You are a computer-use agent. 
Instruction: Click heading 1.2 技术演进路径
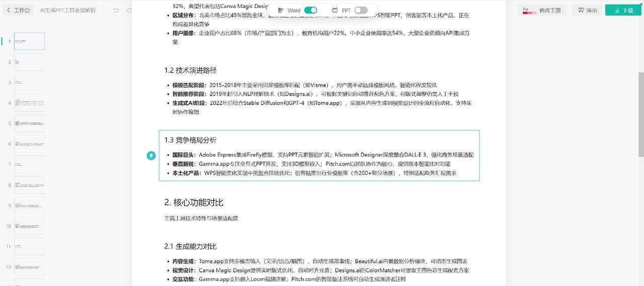(190, 70)
